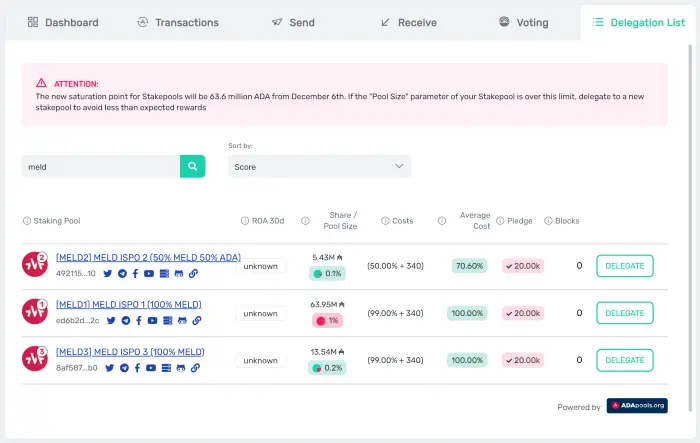Click the ADApools.org badge

pyautogui.click(x=637, y=405)
